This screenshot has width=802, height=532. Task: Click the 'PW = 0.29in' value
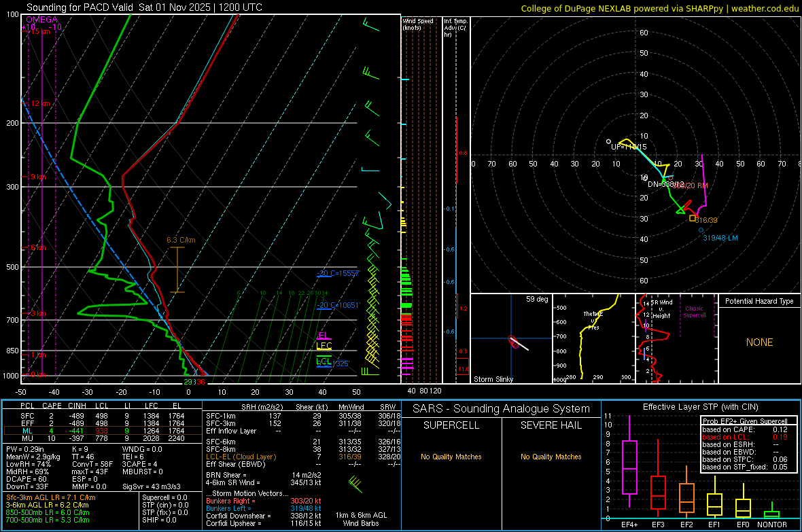coord(24,449)
